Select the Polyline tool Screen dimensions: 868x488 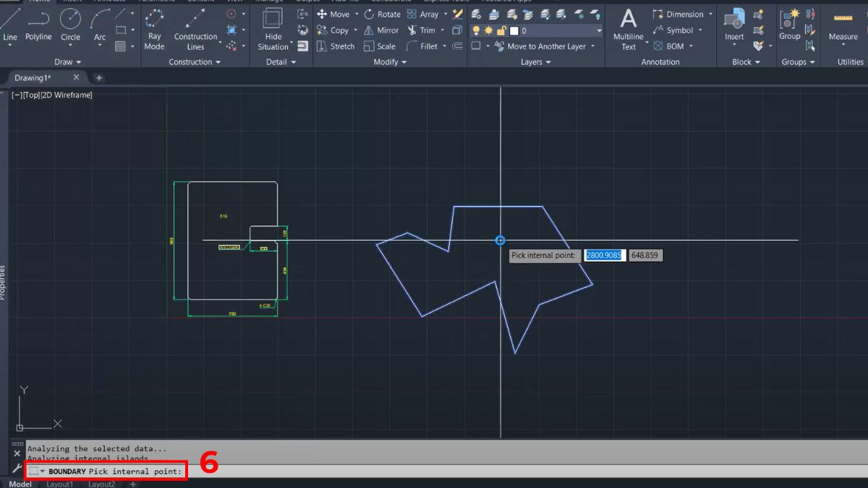point(38,25)
